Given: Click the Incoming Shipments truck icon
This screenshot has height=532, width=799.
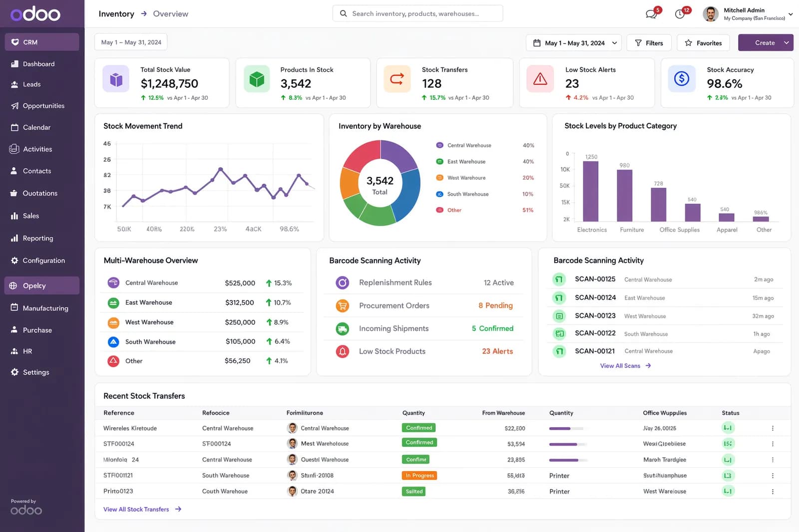Looking at the screenshot, I should tap(343, 329).
